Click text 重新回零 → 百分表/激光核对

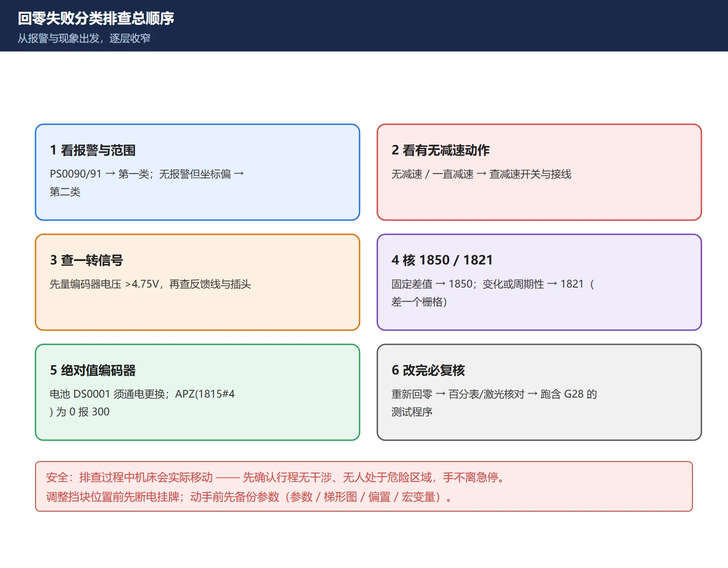point(458,394)
